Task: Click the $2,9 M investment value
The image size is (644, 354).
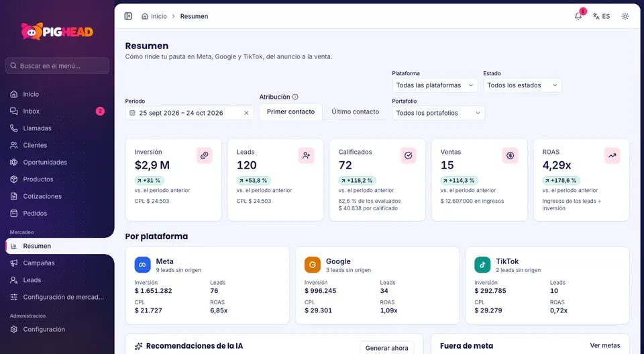Action: (152, 165)
